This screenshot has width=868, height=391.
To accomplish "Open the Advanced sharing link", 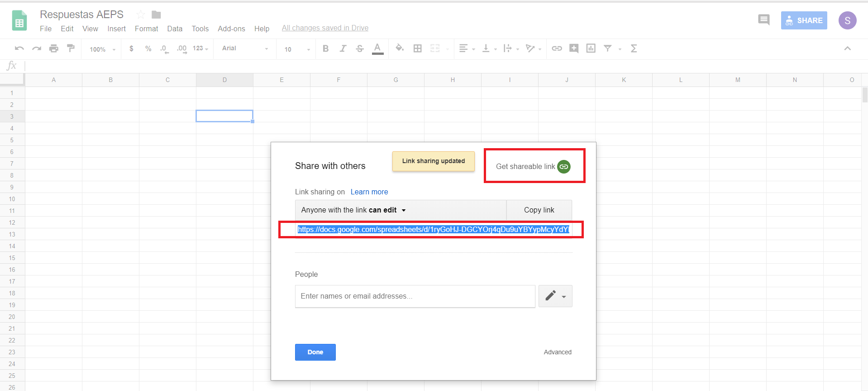I will tap(558, 352).
